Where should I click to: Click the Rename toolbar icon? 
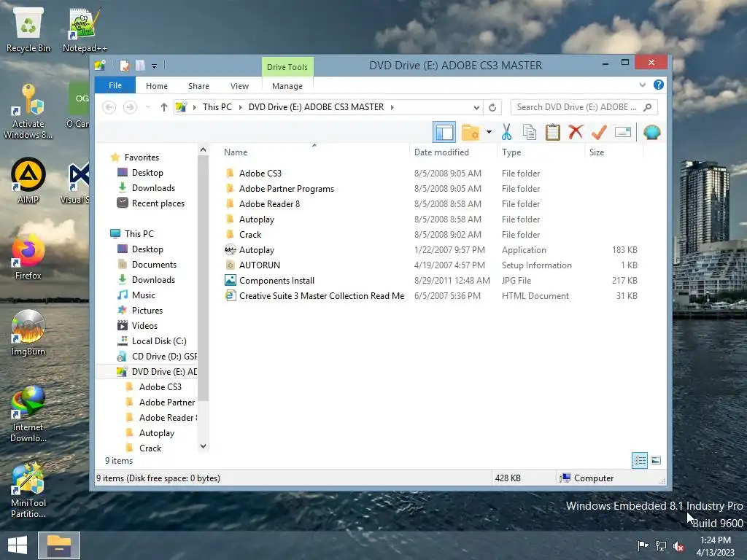(623, 132)
